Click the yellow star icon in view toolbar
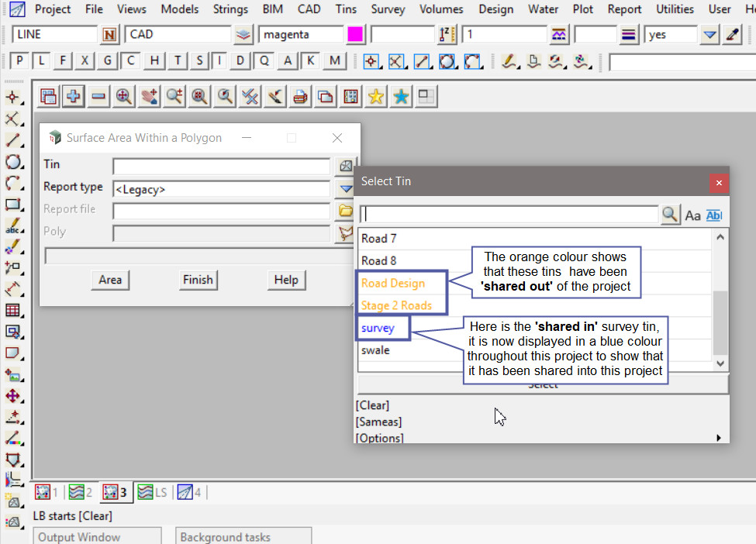 (x=376, y=96)
